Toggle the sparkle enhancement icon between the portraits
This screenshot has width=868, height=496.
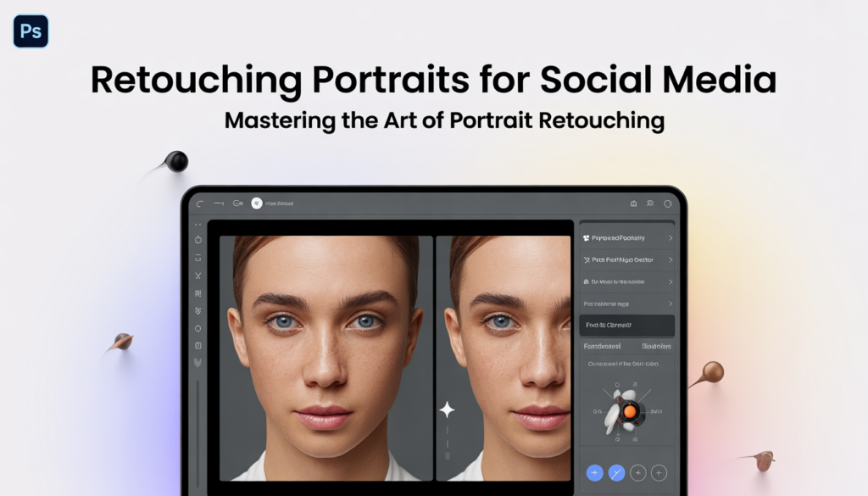click(x=448, y=410)
